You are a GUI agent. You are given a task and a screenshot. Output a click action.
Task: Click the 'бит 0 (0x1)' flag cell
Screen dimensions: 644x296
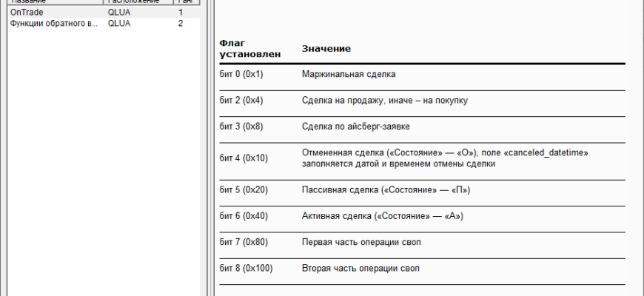(x=241, y=74)
